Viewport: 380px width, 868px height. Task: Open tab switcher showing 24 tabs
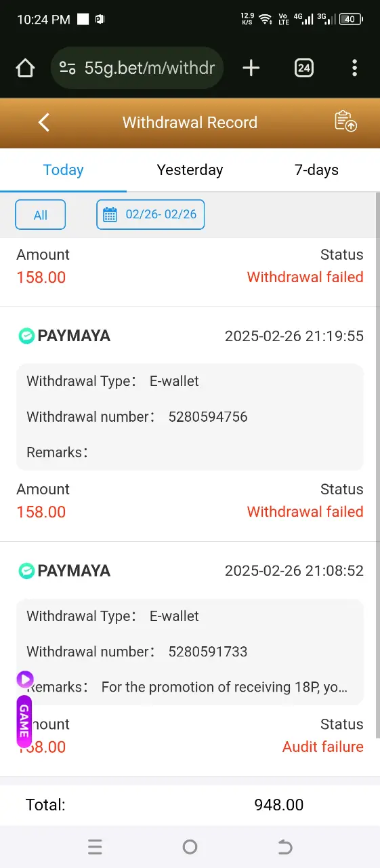pyautogui.click(x=303, y=68)
